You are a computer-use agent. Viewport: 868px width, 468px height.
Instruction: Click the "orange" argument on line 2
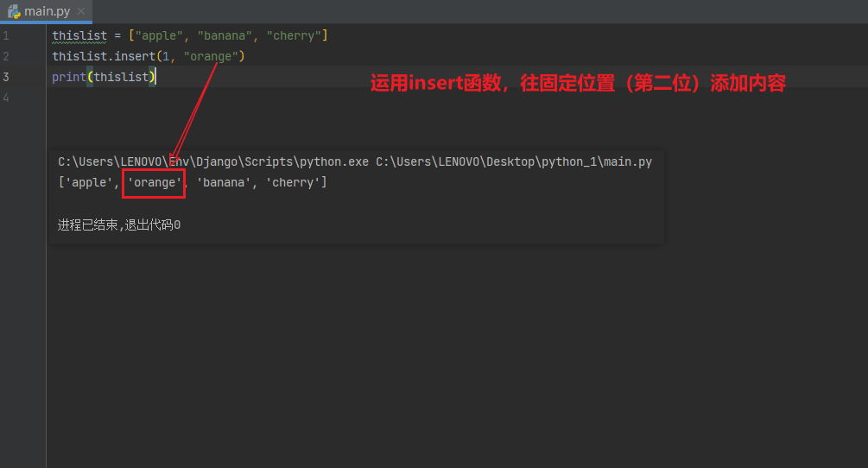[x=211, y=56]
